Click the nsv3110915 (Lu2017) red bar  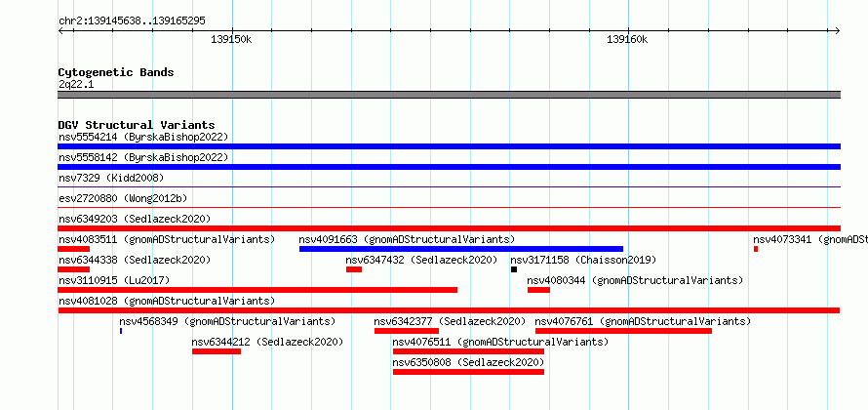click(x=257, y=290)
